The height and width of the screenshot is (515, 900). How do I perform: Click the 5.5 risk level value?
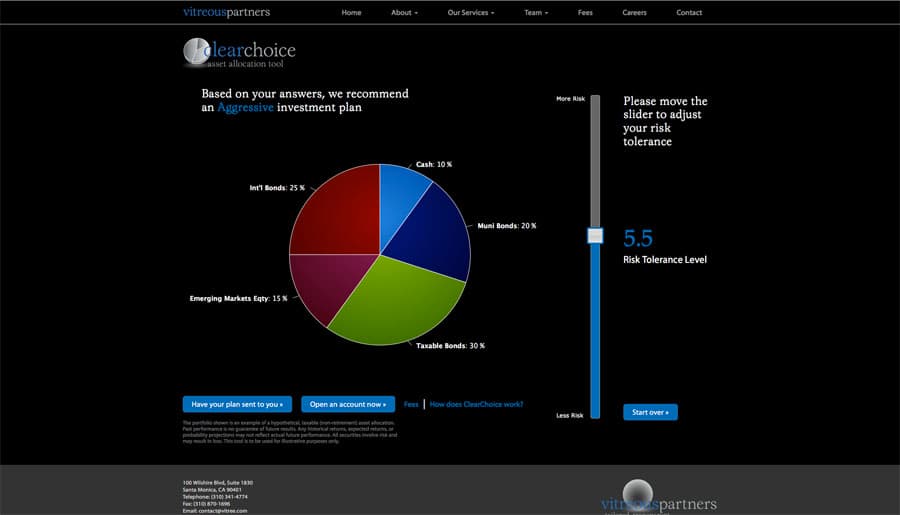(x=638, y=238)
